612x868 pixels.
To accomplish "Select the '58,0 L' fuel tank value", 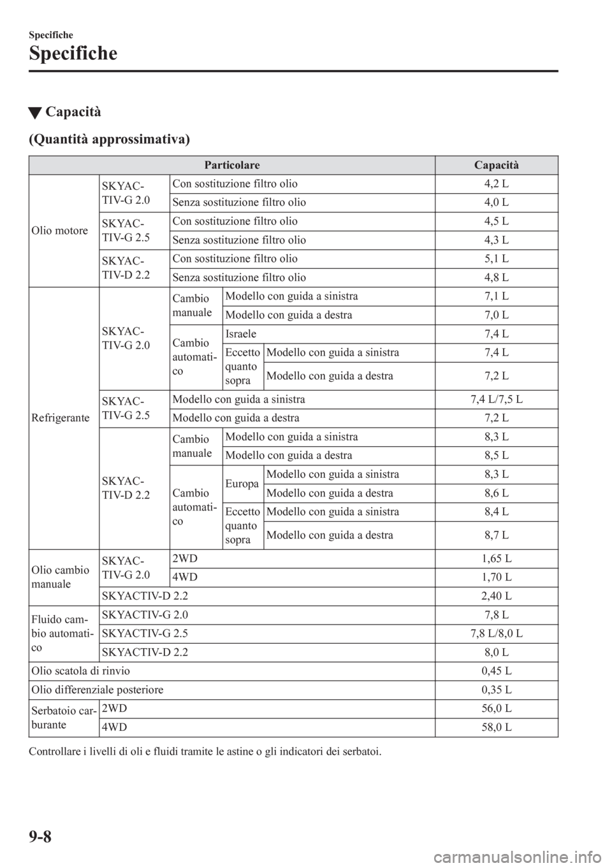I will click(496, 728).
